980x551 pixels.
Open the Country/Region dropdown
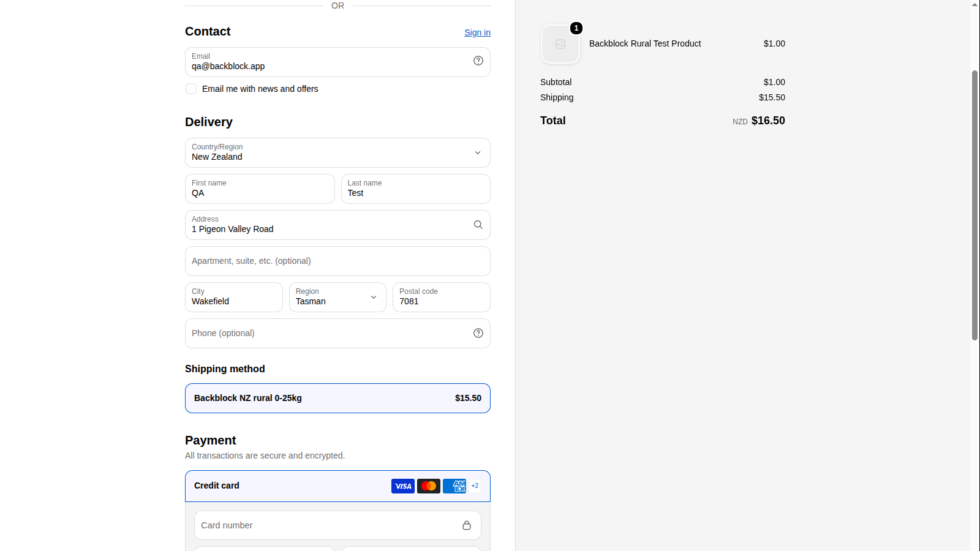337,152
